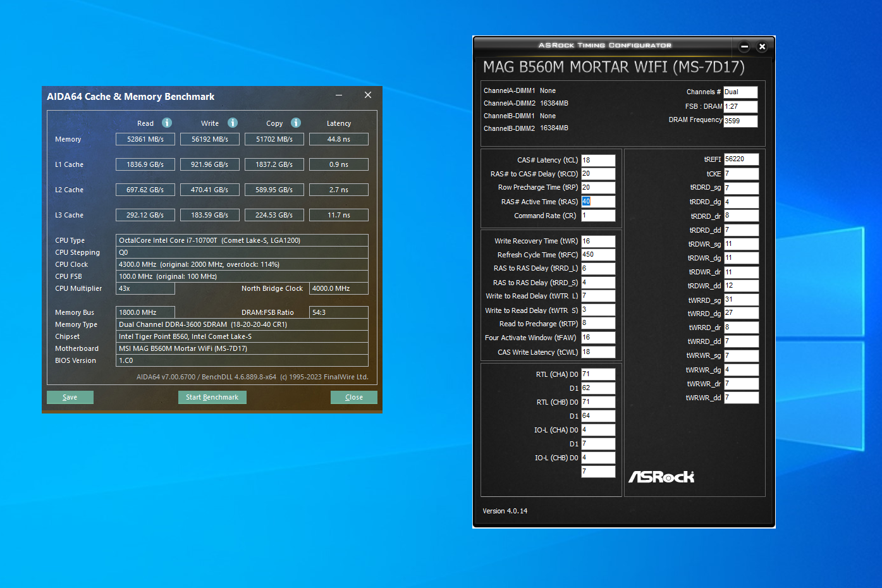The height and width of the screenshot is (588, 882).
Task: Click the RAS# Active Time (tRAS) field
Action: pyautogui.click(x=598, y=202)
